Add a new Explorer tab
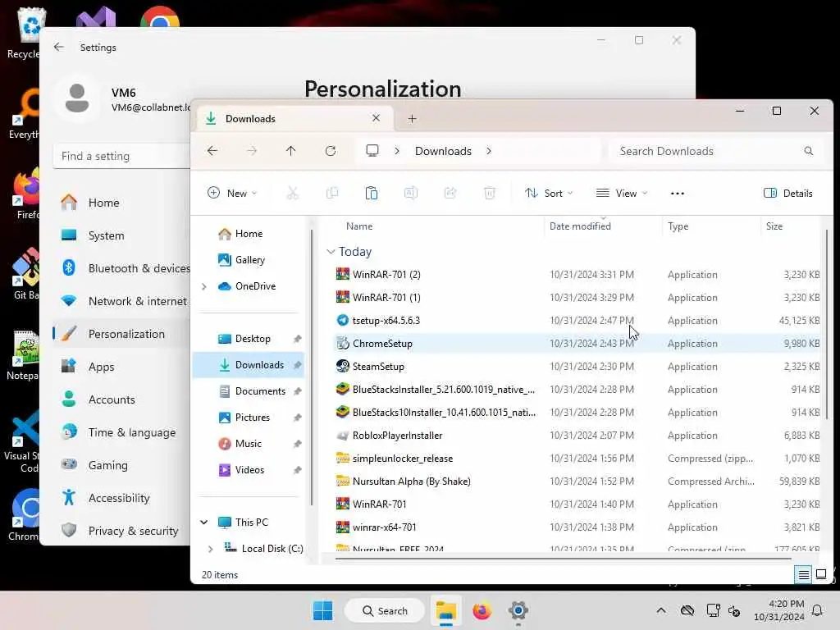This screenshot has height=630, width=840. (x=412, y=118)
